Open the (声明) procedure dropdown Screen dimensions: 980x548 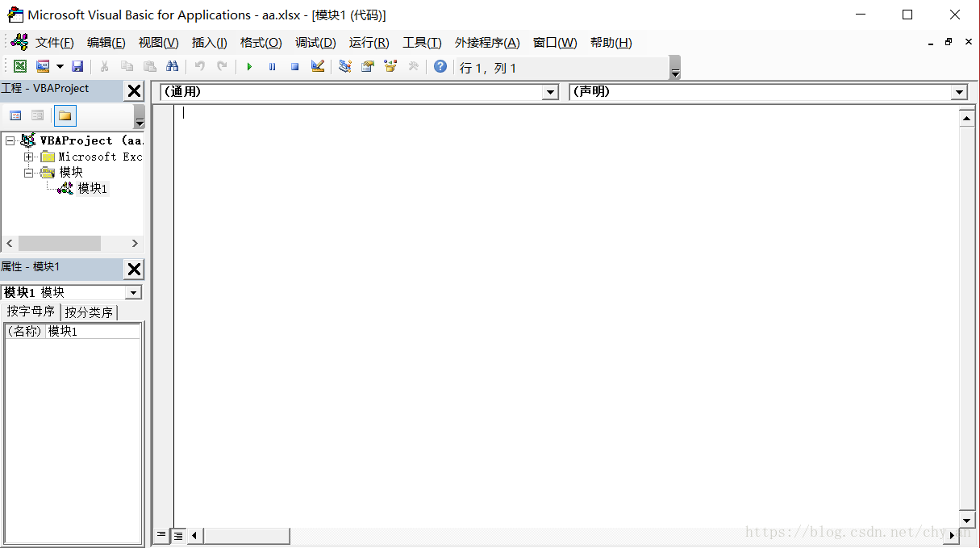click(x=959, y=92)
